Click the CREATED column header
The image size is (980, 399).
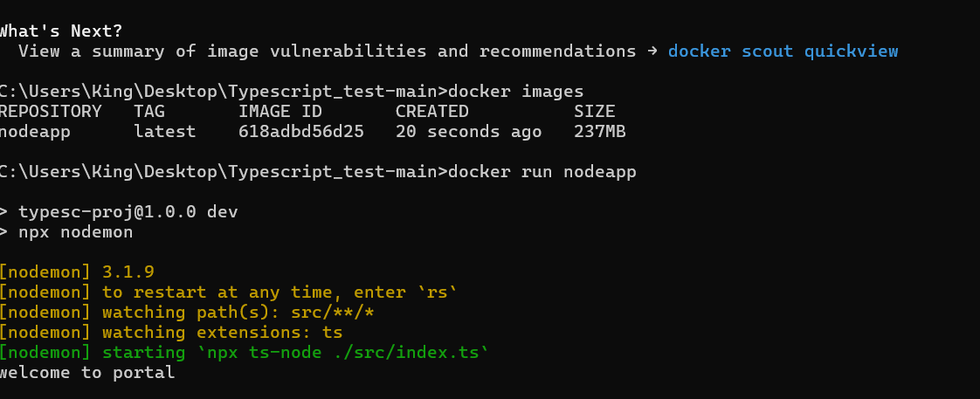coord(431,112)
